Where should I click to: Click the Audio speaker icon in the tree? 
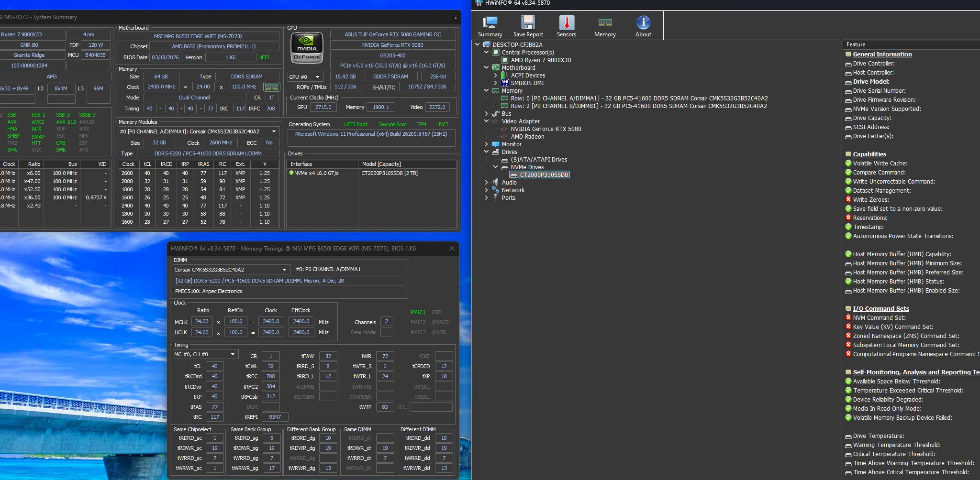496,183
